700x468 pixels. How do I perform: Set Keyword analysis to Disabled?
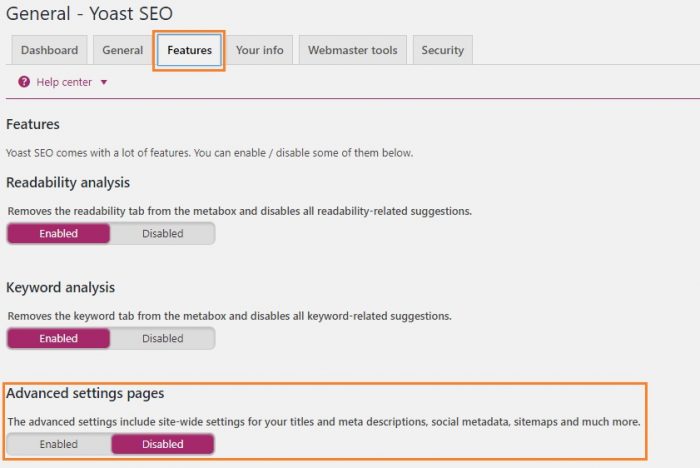[x=162, y=338]
